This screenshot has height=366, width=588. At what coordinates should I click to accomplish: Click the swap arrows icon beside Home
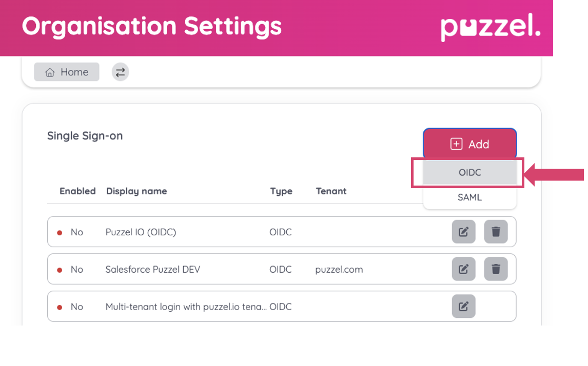(x=120, y=72)
